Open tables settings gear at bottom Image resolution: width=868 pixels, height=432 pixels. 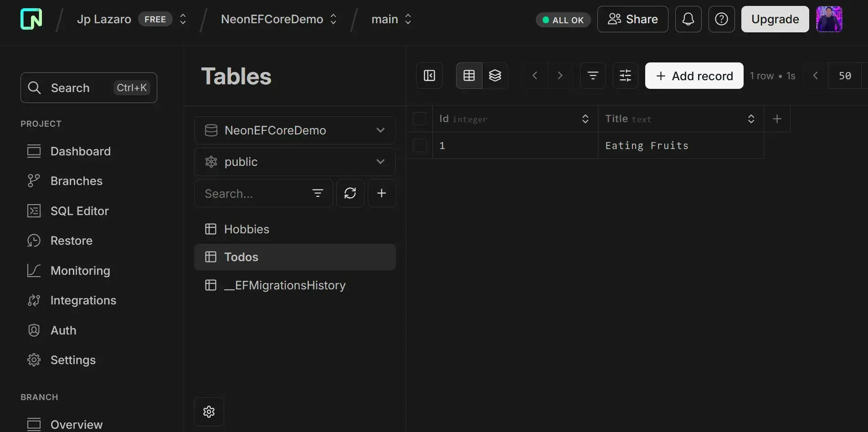[x=209, y=412]
